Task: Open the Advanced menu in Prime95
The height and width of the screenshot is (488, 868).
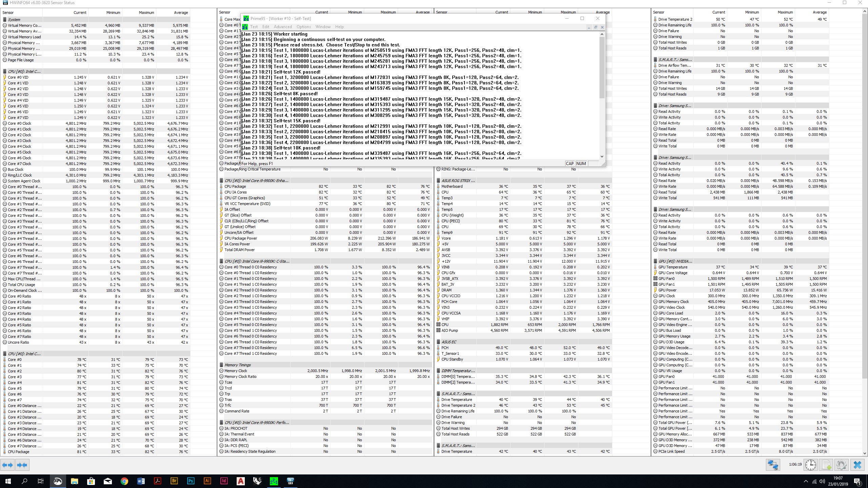Action: point(282,27)
